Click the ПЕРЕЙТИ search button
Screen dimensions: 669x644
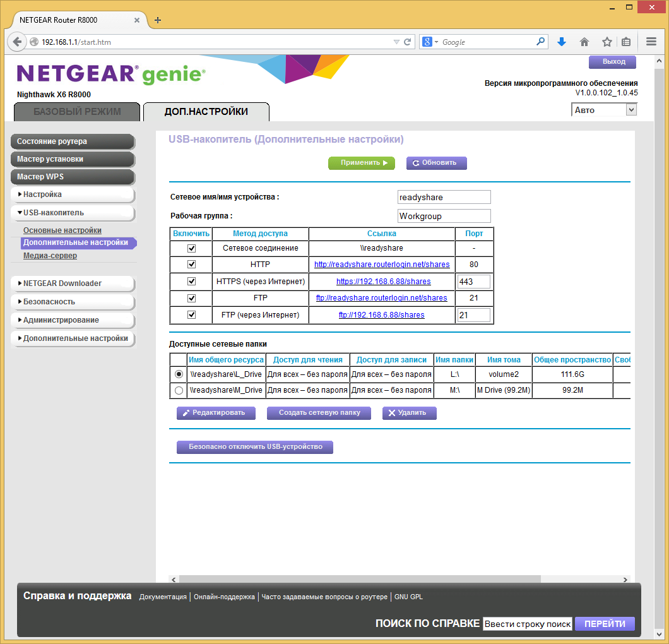click(605, 624)
